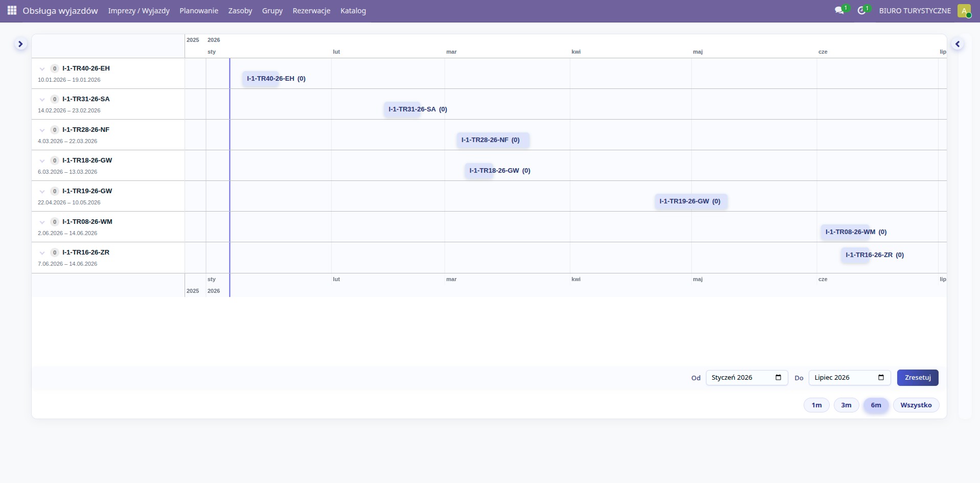Click the I-1-TR19-26-GW timeline bar
The height and width of the screenshot is (483, 980).
pos(690,201)
